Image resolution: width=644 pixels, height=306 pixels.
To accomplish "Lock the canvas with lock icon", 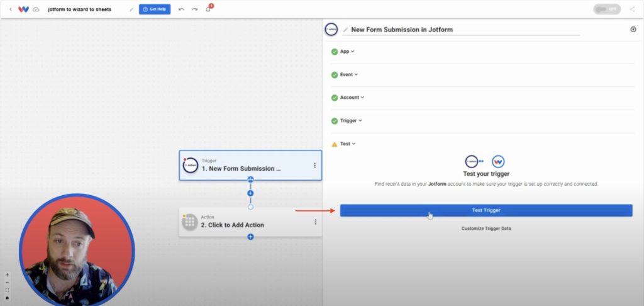I will 7,297.
